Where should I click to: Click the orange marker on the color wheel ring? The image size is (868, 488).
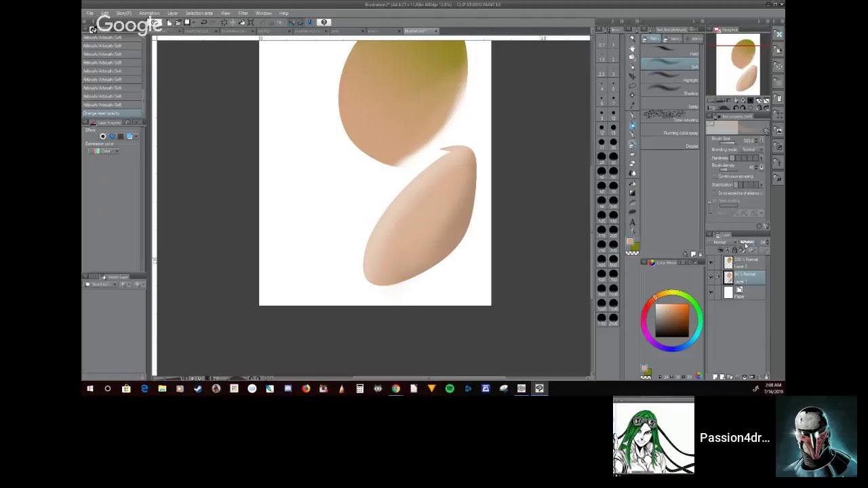pos(655,298)
